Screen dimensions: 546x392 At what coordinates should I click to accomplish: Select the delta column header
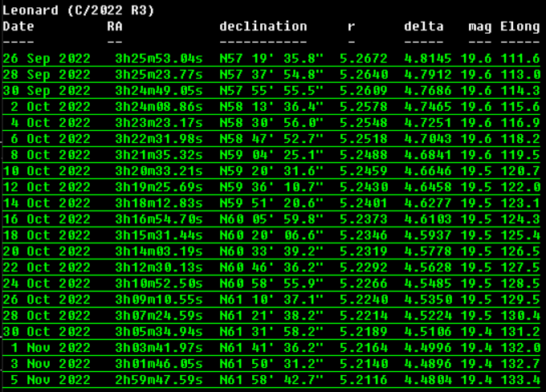[424, 27]
